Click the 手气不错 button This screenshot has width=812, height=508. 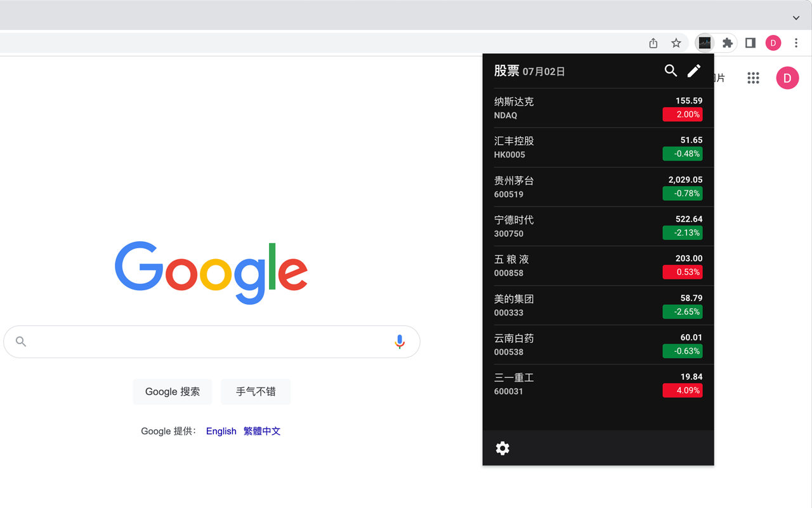point(256,392)
